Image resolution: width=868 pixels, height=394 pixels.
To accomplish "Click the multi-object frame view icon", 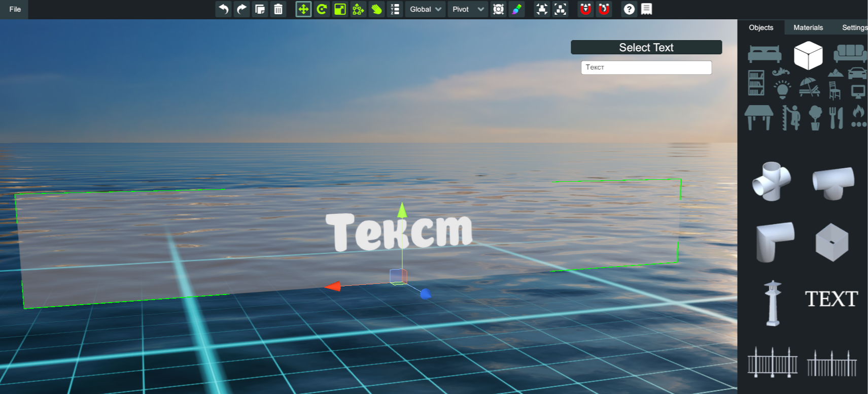I will [x=560, y=9].
